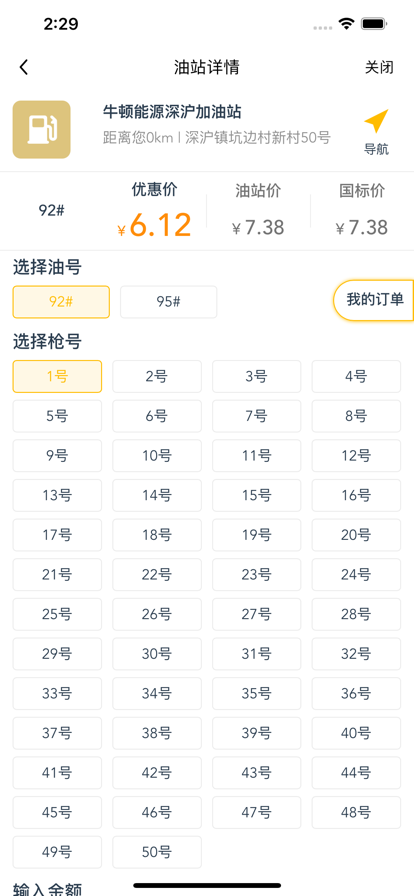This screenshot has height=896, width=414.
Task: Select gun 28号 from the grid
Action: [x=356, y=614]
